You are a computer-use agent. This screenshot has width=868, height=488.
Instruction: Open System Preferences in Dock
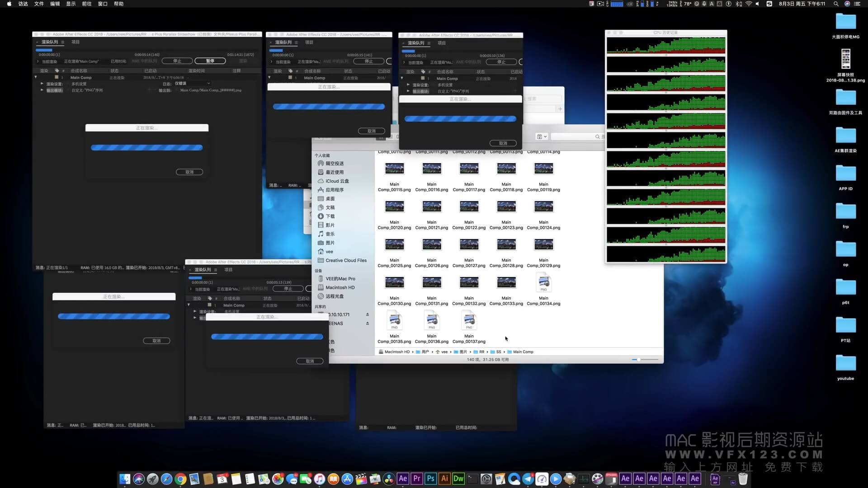click(x=486, y=479)
